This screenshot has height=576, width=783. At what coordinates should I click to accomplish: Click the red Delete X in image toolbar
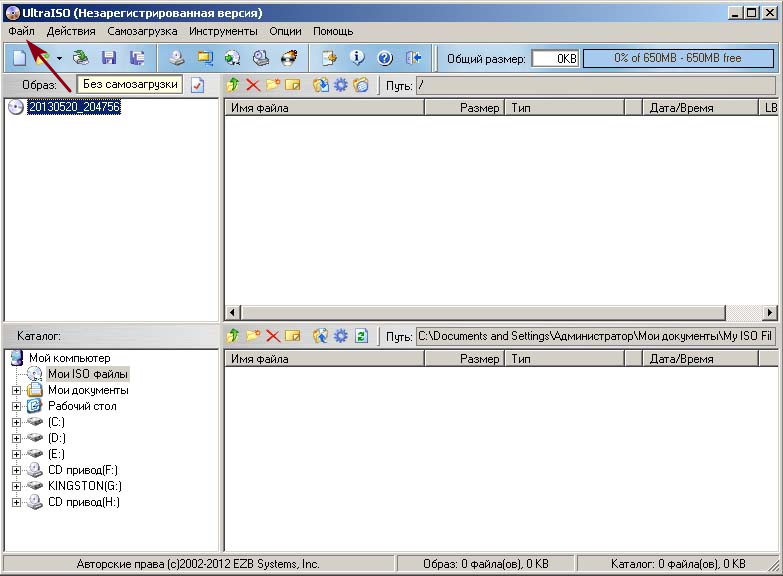point(253,85)
